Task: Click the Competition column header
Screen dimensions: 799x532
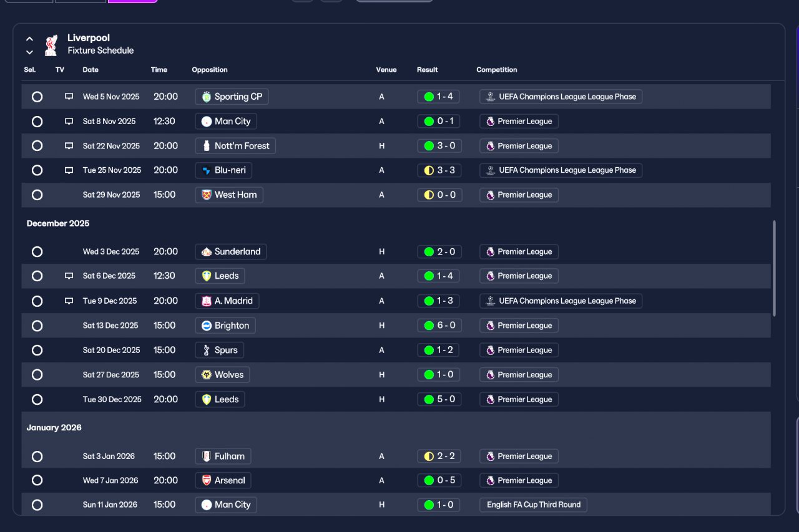Action: (497, 70)
